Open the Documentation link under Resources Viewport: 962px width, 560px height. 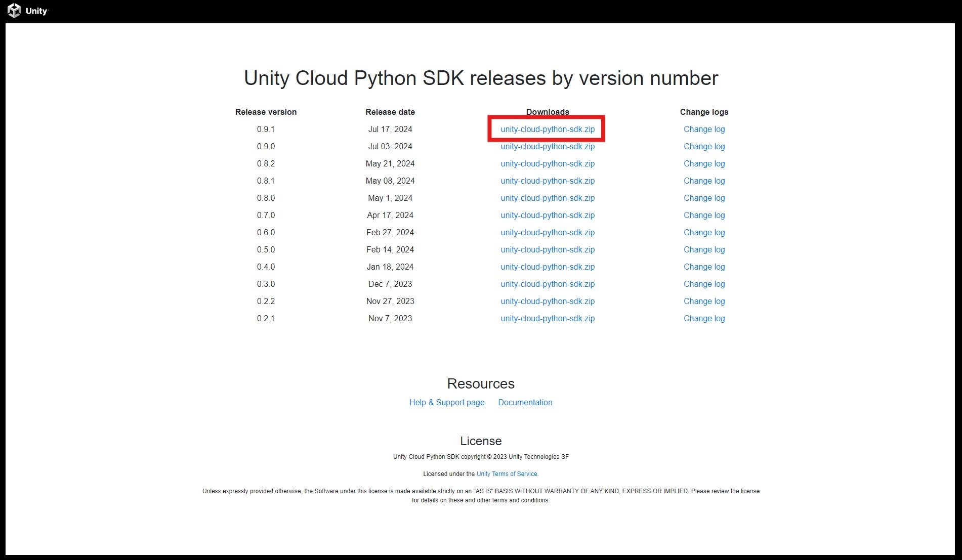(x=525, y=402)
